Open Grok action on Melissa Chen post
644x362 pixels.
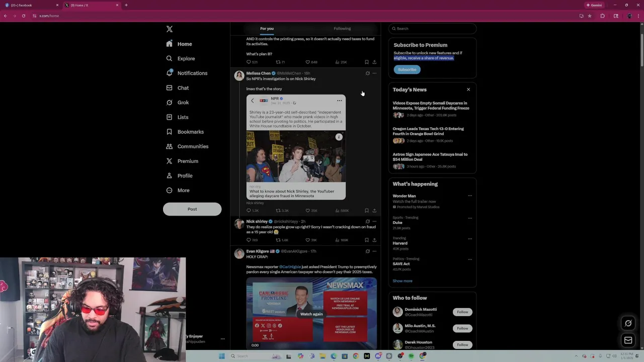(x=367, y=73)
